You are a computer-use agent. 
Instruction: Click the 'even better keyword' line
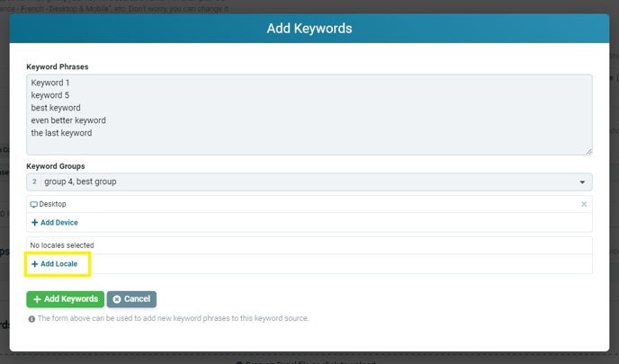pos(68,120)
